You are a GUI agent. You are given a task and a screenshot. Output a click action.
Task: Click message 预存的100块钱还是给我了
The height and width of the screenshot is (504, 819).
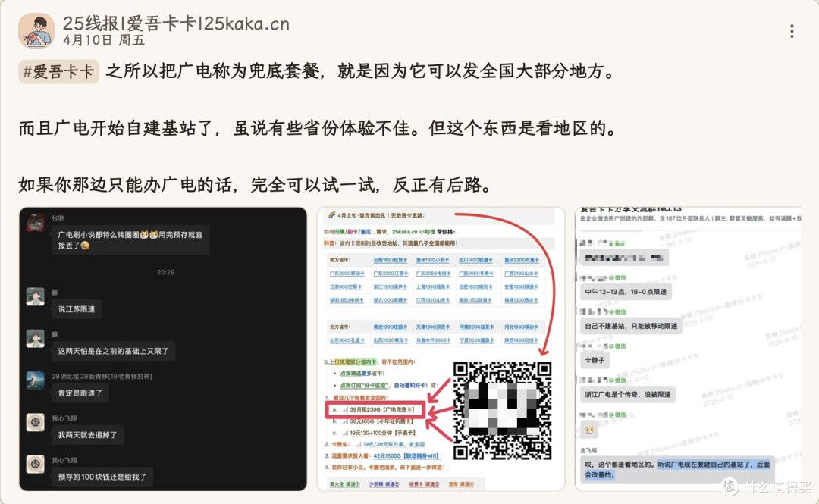[102, 477]
